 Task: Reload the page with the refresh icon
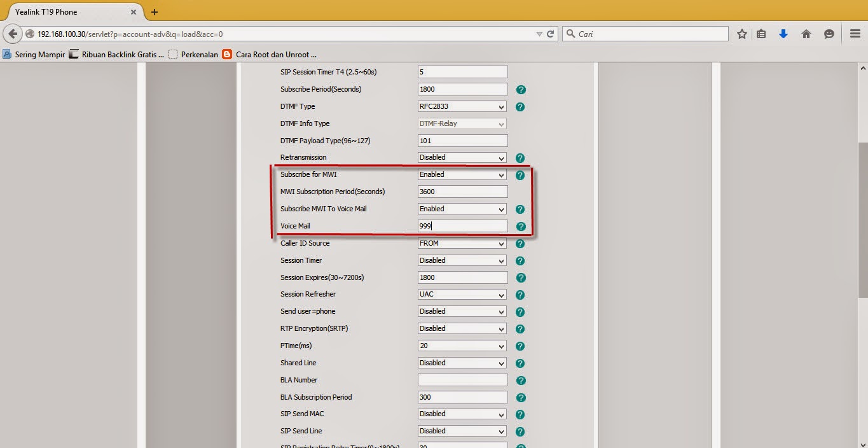pos(551,34)
